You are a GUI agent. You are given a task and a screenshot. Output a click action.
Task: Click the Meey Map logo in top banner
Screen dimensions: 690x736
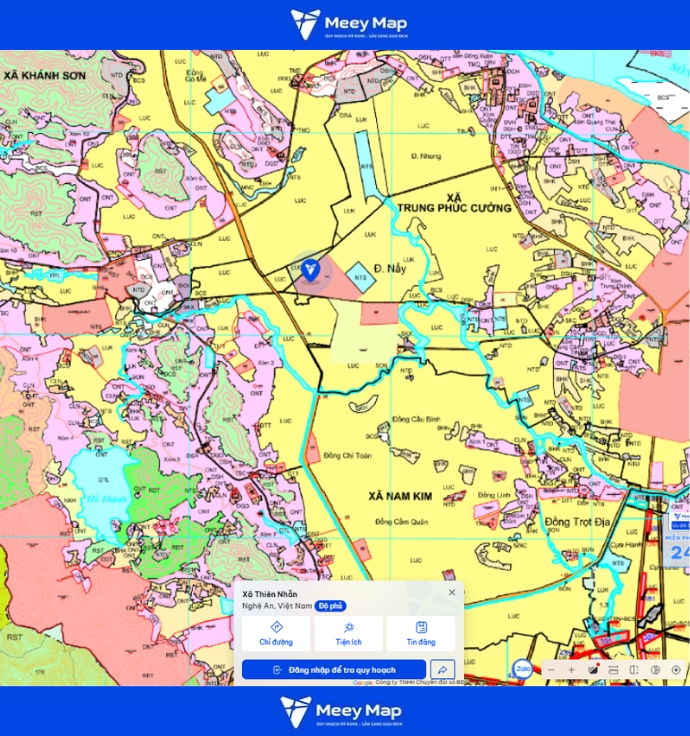(x=349, y=24)
